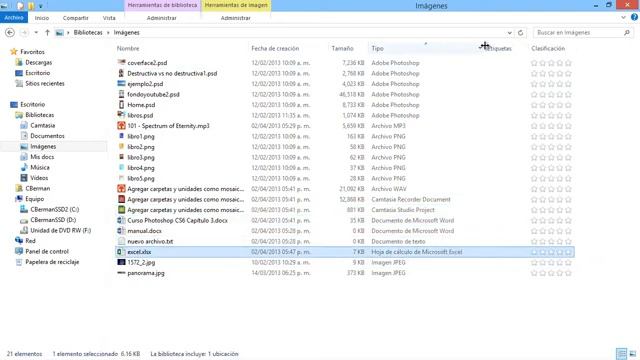Open Descargas in the sidebar

38,62
